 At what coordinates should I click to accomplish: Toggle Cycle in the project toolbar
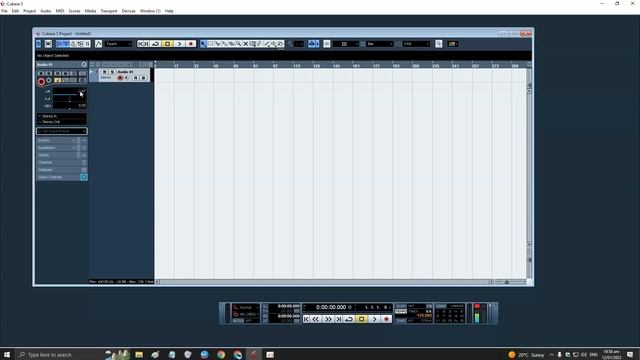point(156,44)
